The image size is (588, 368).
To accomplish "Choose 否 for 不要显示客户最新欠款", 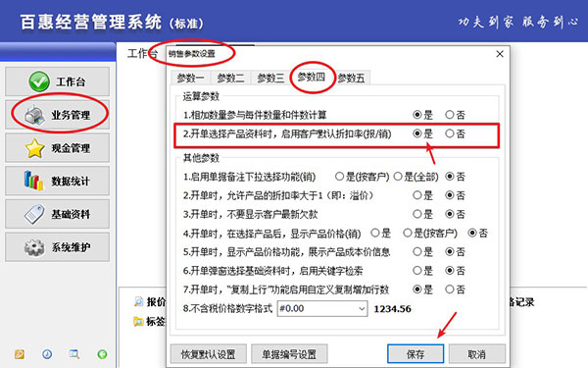I will tap(449, 214).
